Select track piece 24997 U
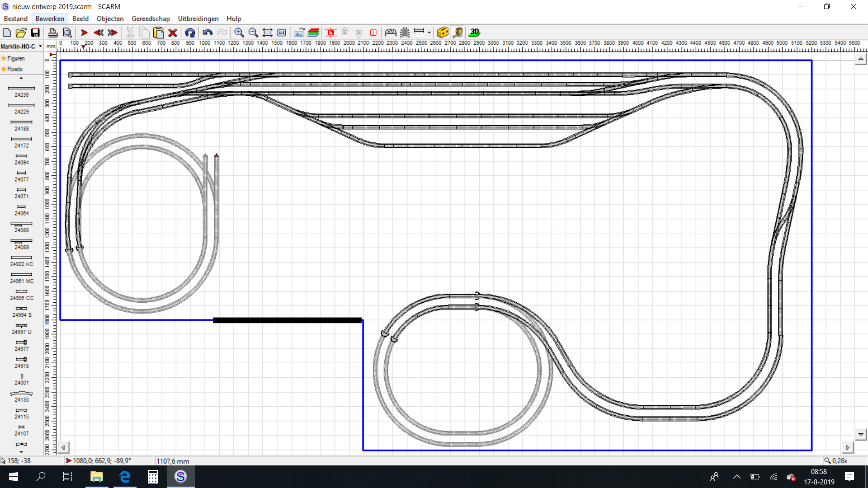868x488 pixels. click(21, 328)
